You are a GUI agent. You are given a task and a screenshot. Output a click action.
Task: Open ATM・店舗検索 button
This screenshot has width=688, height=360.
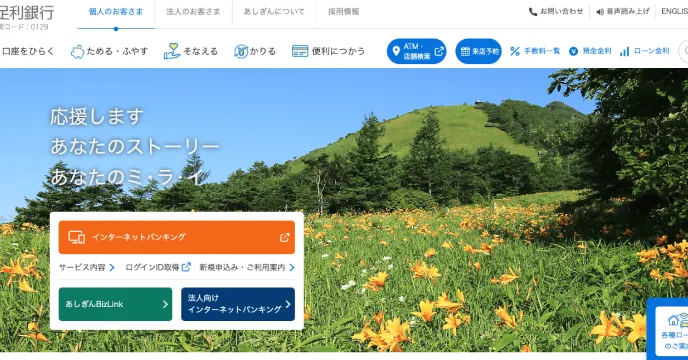point(416,51)
